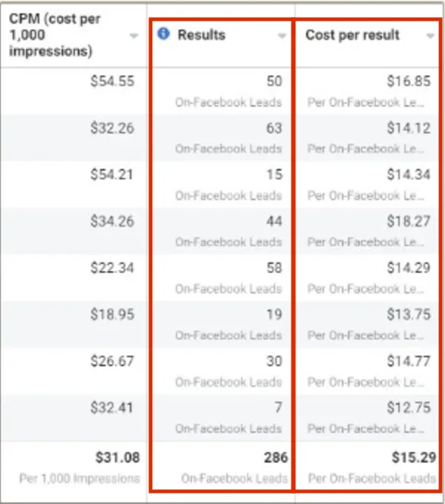
Task: Click the 50 results cell
Action: click(274, 82)
